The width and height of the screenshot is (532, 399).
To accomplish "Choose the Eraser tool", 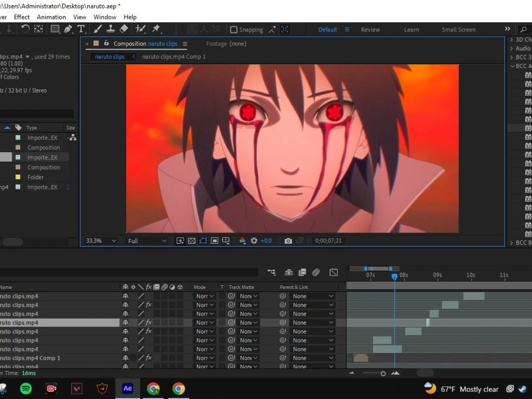I will (x=124, y=28).
